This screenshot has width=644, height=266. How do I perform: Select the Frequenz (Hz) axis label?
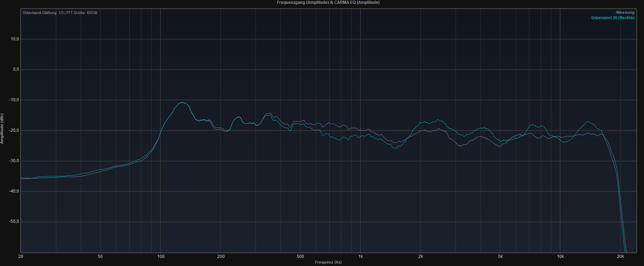328,262
